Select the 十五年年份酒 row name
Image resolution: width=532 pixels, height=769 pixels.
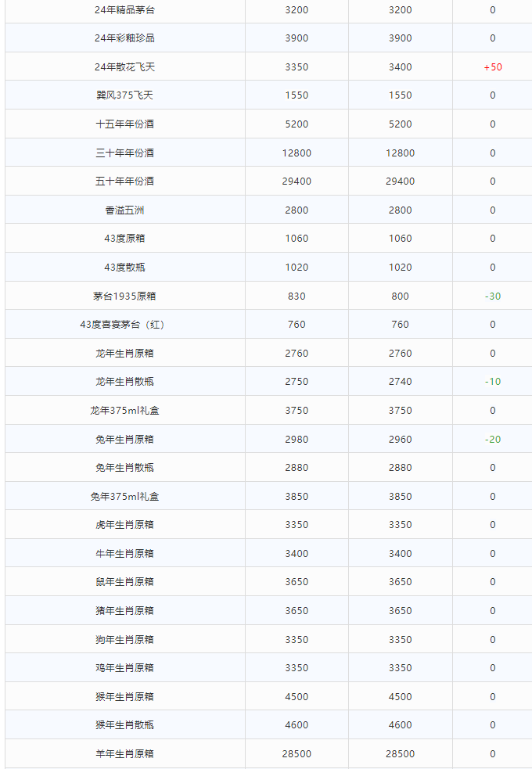click(x=124, y=124)
